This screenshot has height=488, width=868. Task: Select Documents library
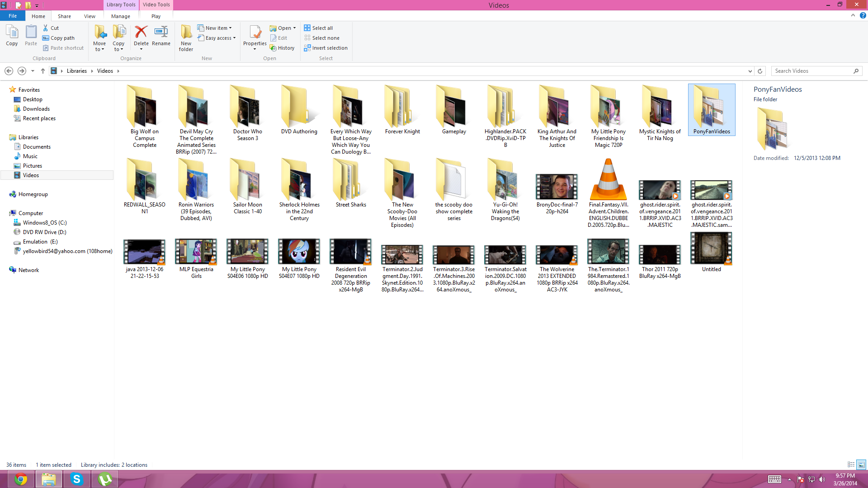(37, 147)
